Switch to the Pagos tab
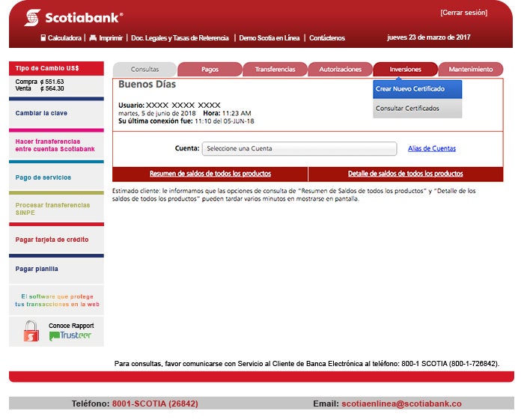The width and height of the screenshot is (524, 420). click(210, 70)
